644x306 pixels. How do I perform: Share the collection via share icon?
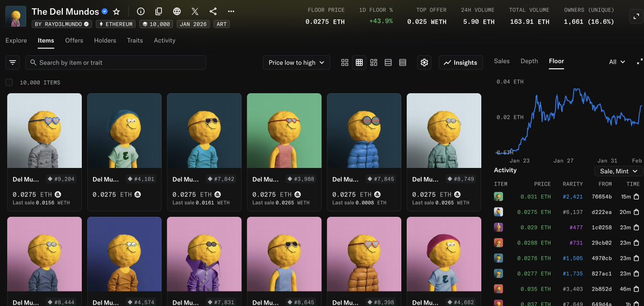[213, 11]
